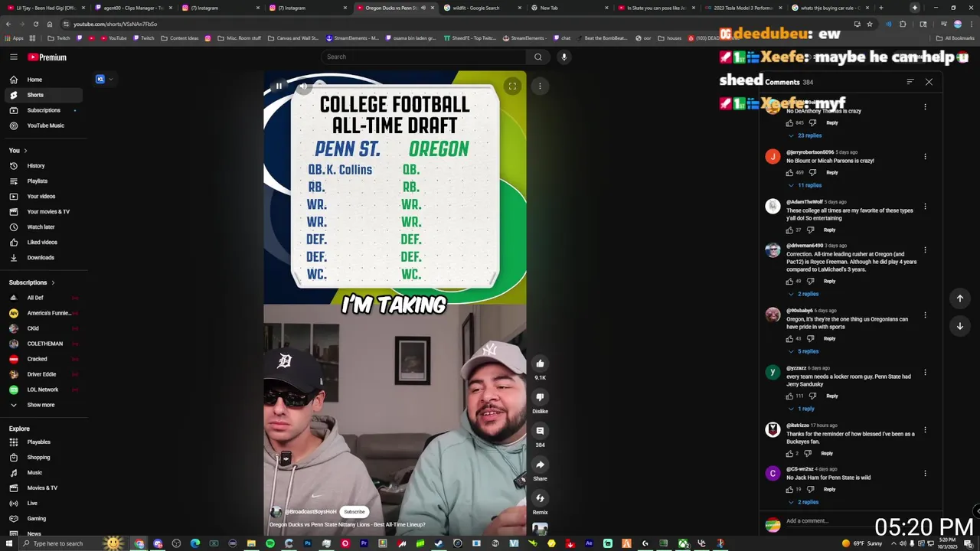
Task: Expand 1 reply under yzzazz comment
Action: coord(801,409)
